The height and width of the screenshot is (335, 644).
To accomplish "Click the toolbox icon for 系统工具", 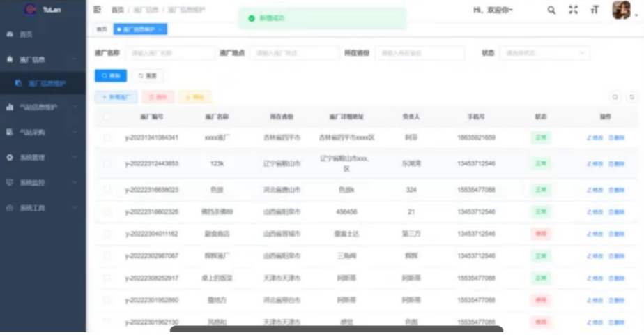I will pyautogui.click(x=10, y=208).
